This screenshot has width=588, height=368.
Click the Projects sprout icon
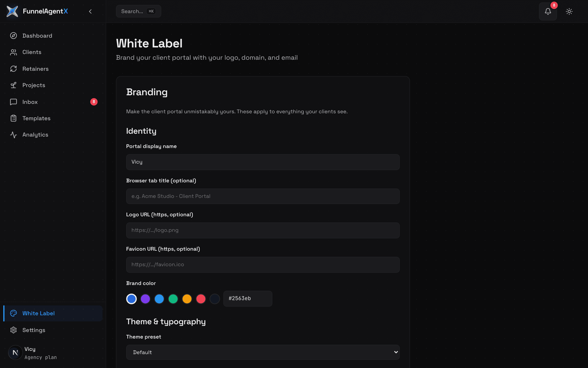(13, 85)
